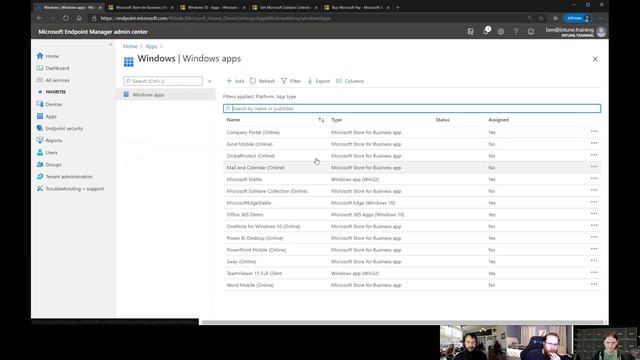The width and height of the screenshot is (640, 360).
Task: Open Troubleshooting + support in the sidebar
Action: tap(70, 189)
